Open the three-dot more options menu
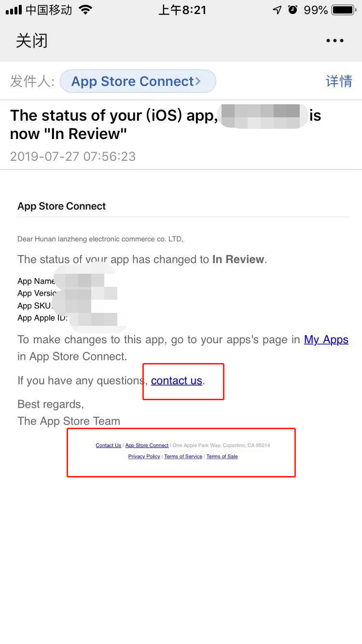The image size is (362, 644). pyautogui.click(x=334, y=41)
